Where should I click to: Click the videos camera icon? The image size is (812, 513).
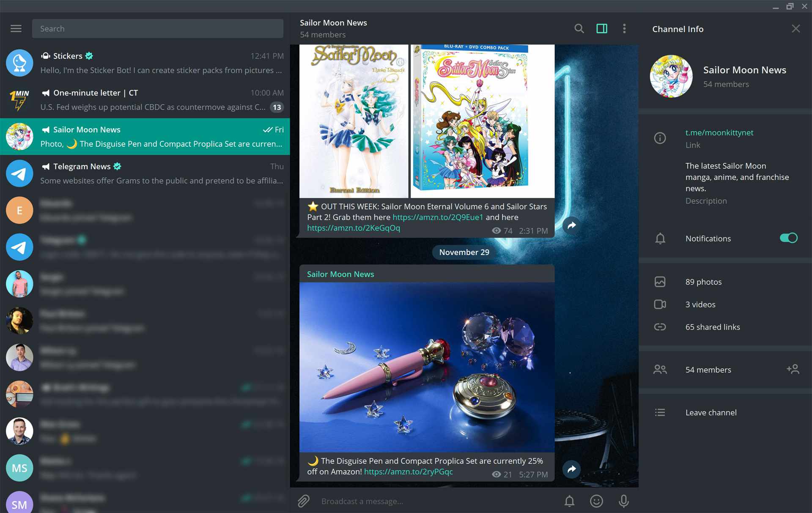pos(660,305)
